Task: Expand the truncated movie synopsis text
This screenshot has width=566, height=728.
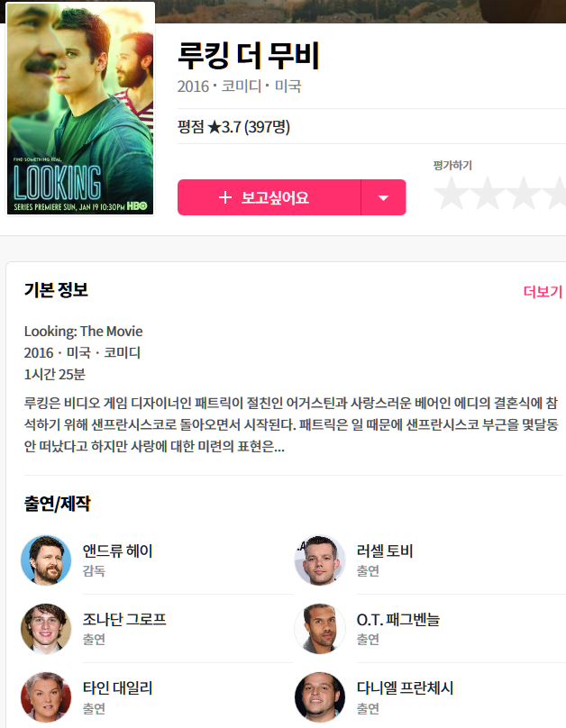Action: 291,424
